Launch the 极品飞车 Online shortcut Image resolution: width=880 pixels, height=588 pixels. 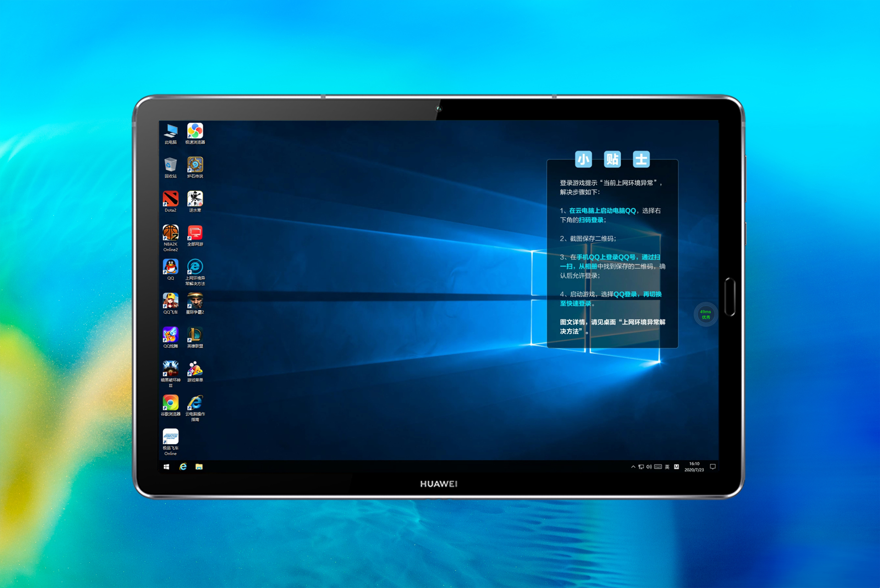[x=170, y=442]
